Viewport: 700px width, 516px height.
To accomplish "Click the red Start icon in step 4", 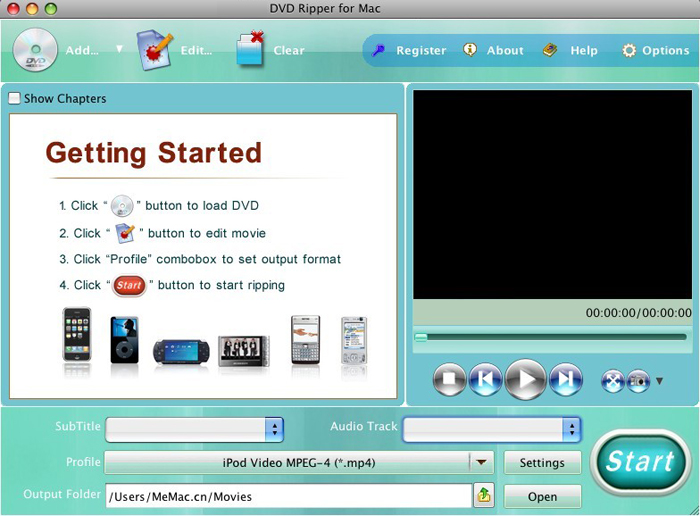I will (x=129, y=286).
